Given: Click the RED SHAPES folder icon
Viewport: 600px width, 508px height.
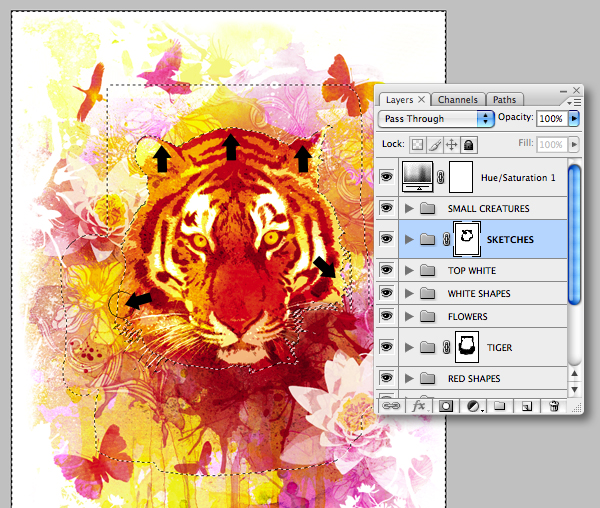Looking at the screenshot, I should (x=427, y=378).
